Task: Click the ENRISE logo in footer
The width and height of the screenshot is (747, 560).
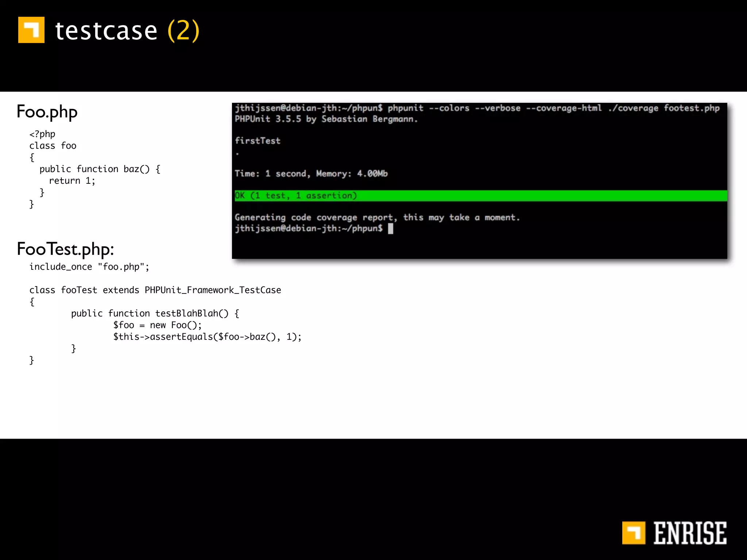Action: point(674,533)
